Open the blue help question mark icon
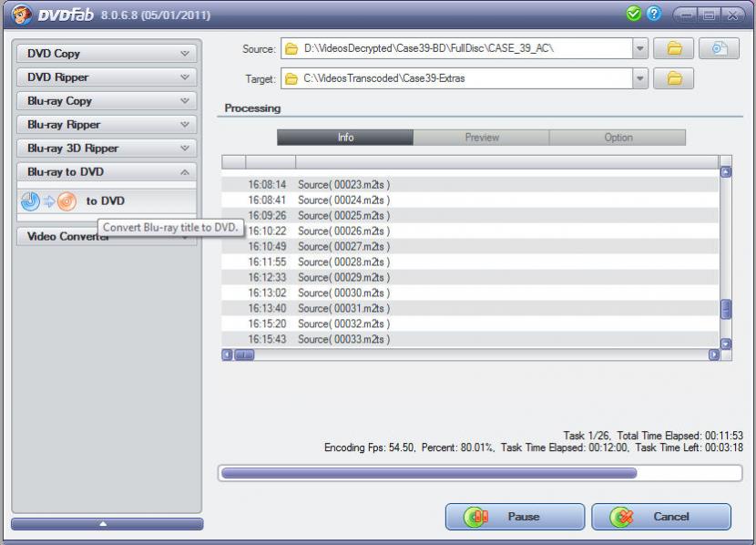This screenshot has height=545, width=756. point(654,14)
